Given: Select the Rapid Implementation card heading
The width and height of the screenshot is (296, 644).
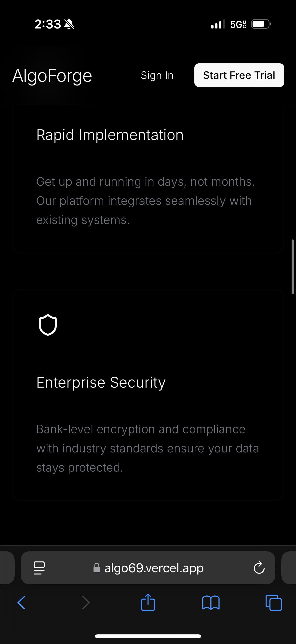Looking at the screenshot, I should tap(110, 135).
